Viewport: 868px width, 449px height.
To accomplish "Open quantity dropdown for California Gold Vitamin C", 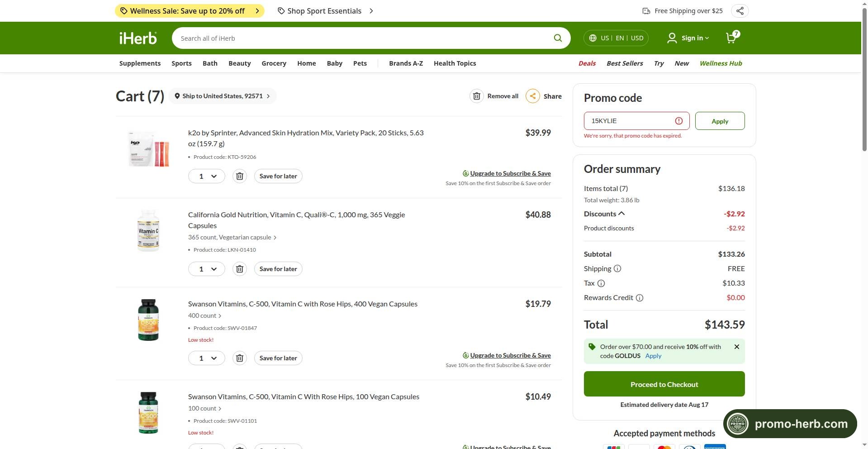I will pos(207,269).
